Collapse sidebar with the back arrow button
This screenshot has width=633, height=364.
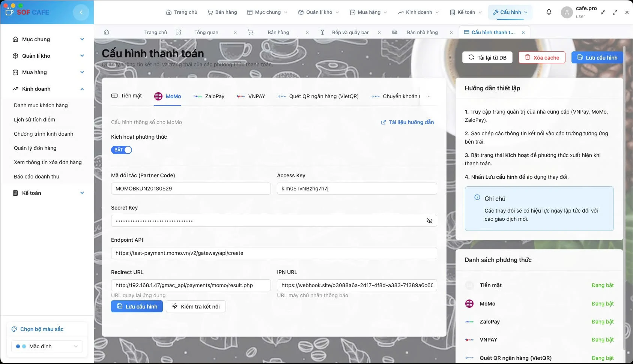81,12
